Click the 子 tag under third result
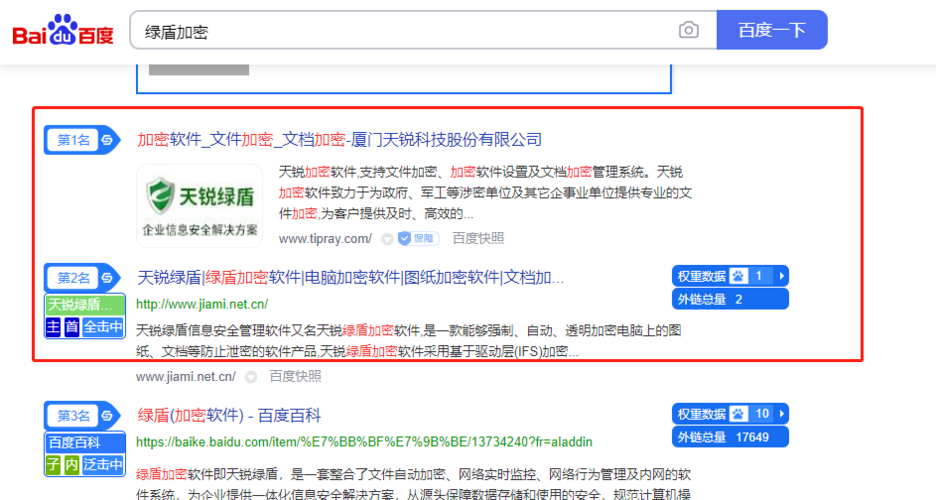 pyautogui.click(x=53, y=464)
